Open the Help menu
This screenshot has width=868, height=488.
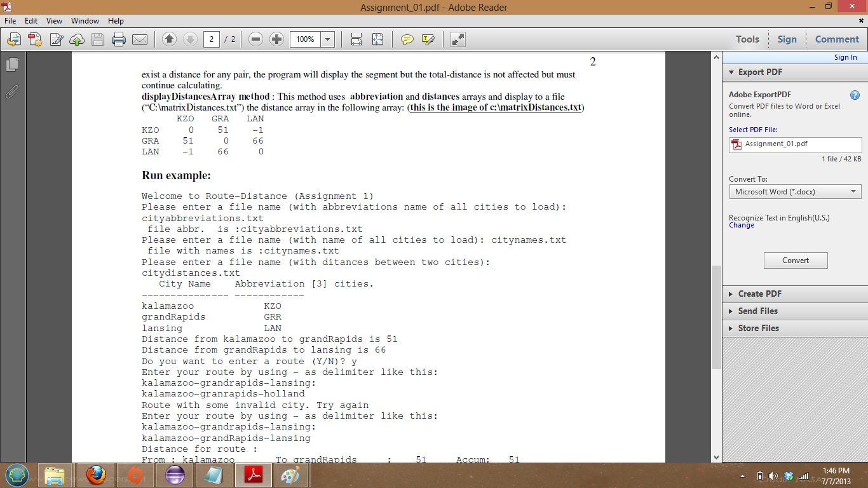click(116, 21)
